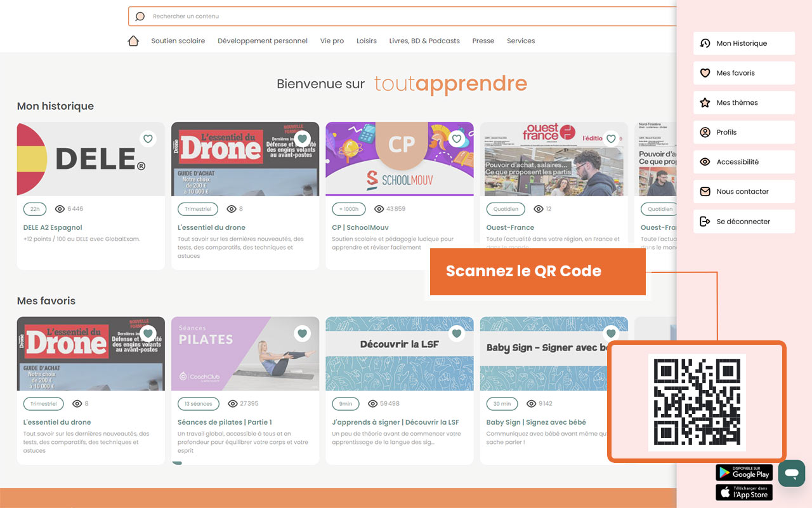This screenshot has height=508, width=812.
Task: Open Nous contacter envelope icon
Action: tap(705, 191)
